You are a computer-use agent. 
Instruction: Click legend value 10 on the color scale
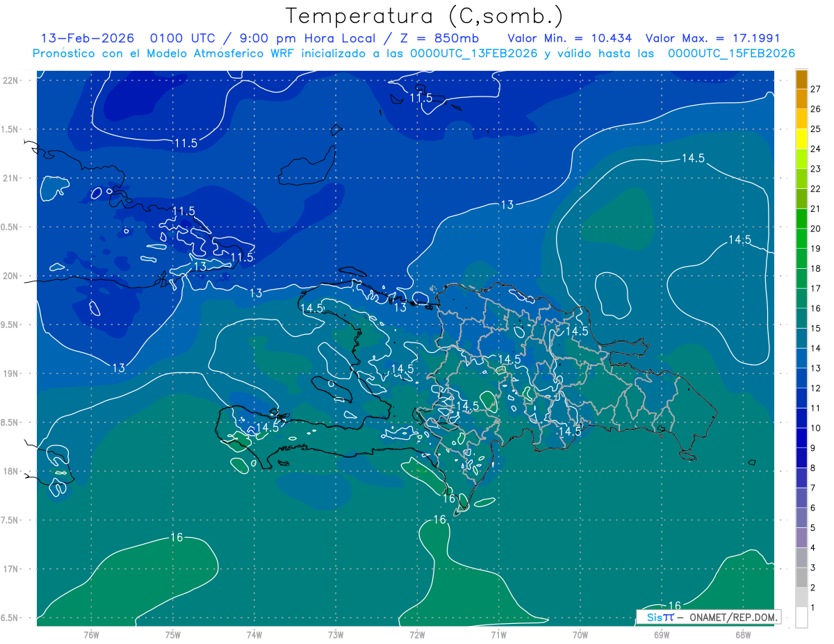pyautogui.click(x=815, y=428)
